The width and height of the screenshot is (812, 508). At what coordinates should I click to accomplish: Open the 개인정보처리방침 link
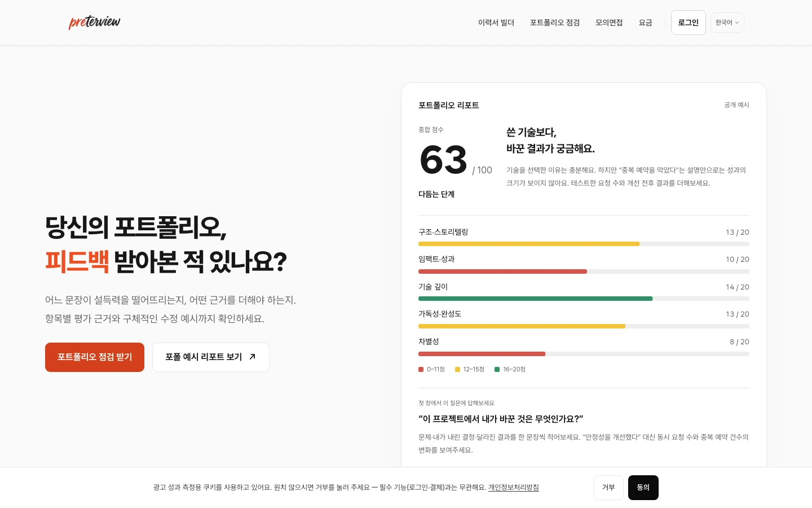514,488
